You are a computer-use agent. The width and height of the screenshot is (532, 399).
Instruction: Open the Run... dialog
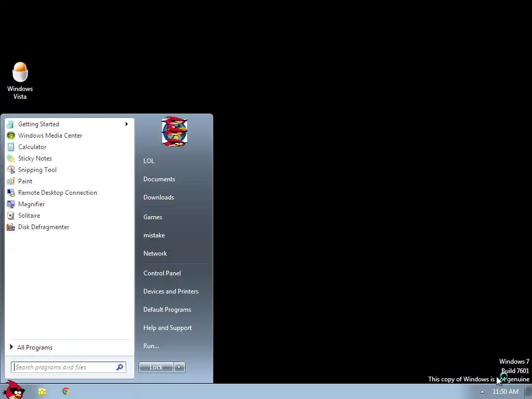(x=151, y=346)
